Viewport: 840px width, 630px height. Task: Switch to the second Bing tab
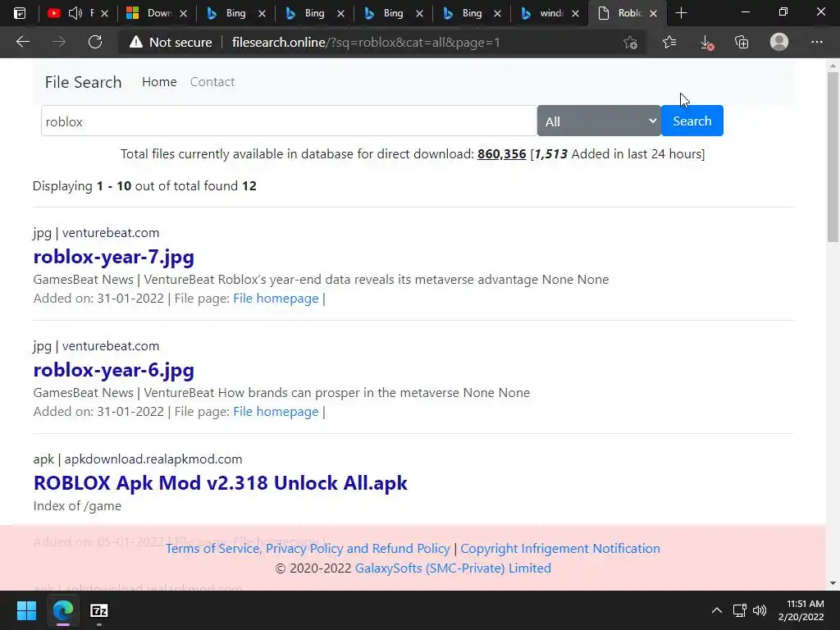point(313,13)
